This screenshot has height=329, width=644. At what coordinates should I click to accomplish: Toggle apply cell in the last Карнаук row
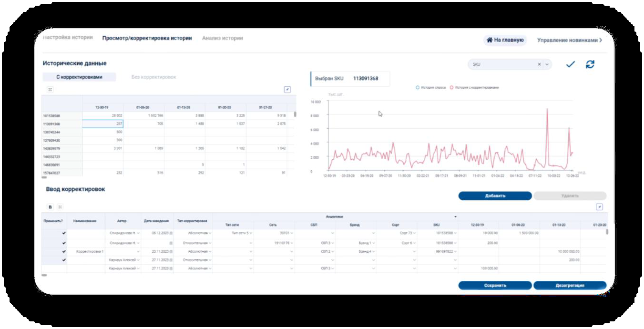tap(54, 268)
